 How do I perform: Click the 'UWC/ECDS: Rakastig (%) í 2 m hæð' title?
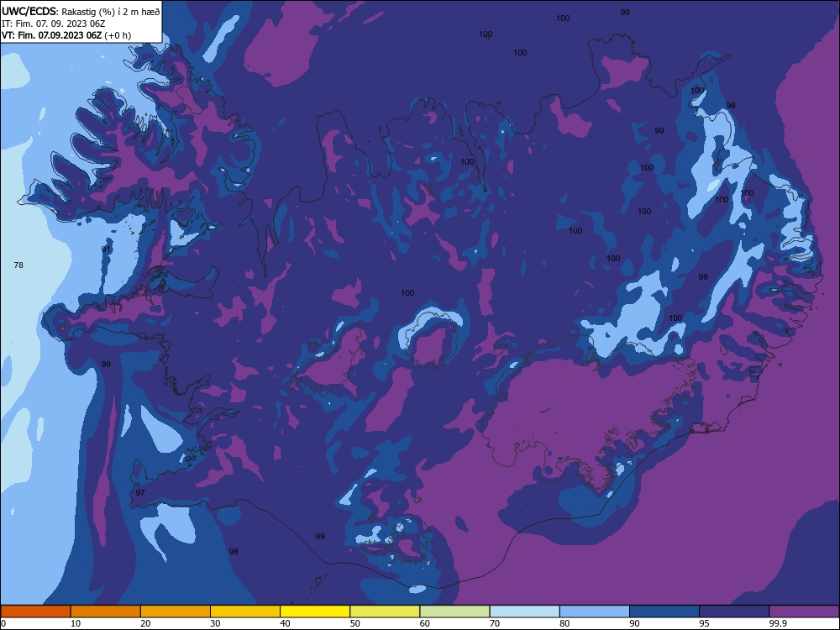tap(81, 11)
